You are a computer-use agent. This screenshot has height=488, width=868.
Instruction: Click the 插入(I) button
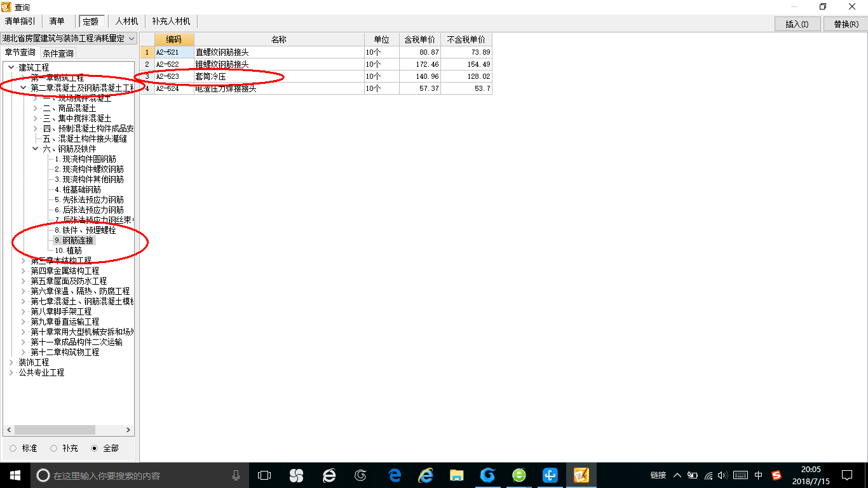[797, 24]
